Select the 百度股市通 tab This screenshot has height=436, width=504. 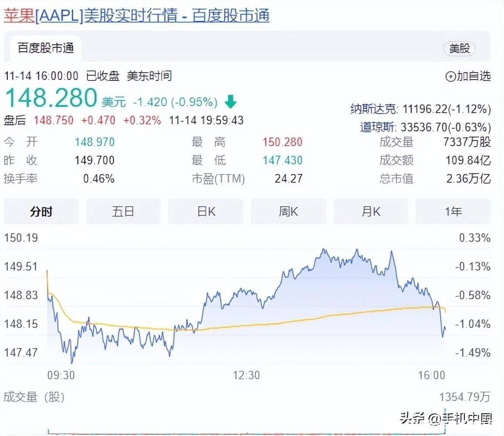46,48
